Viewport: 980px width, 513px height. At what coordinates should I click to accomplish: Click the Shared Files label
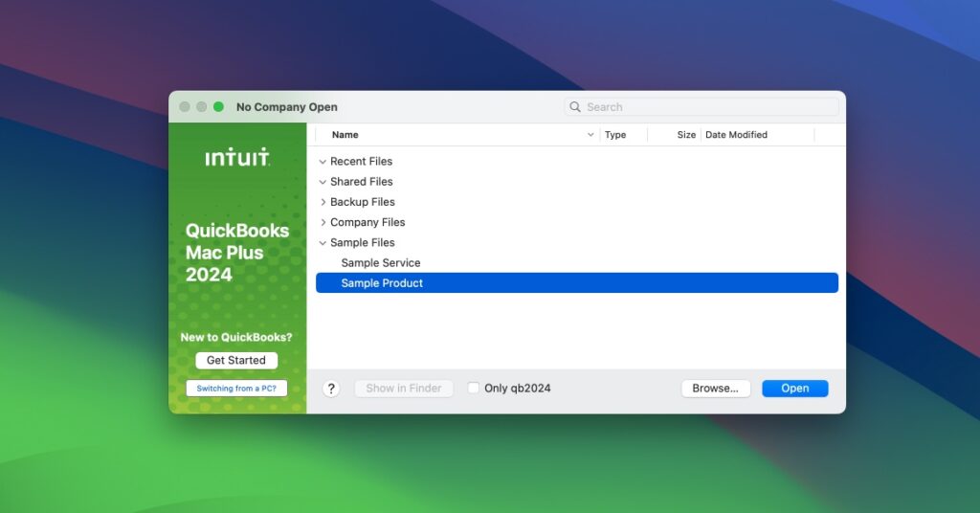point(361,182)
